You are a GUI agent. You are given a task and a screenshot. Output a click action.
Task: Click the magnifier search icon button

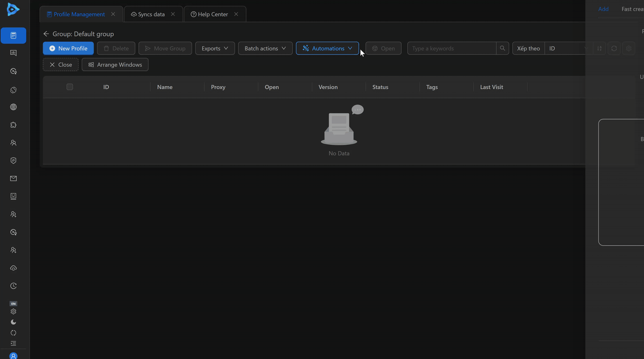tap(502, 48)
